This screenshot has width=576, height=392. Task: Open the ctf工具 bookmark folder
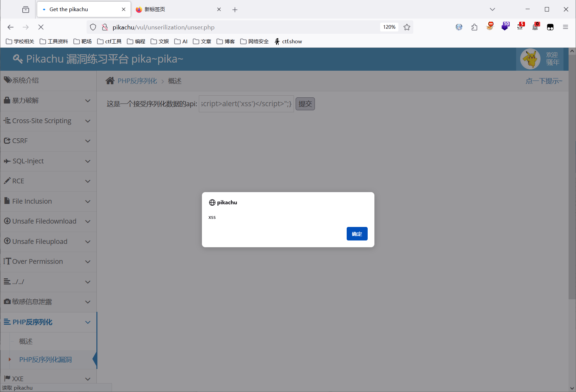[110, 41]
